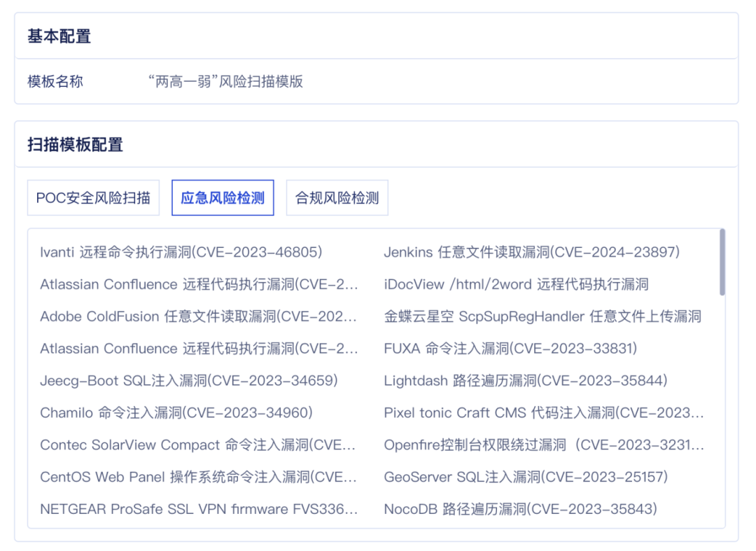The width and height of the screenshot is (756, 551).
Task: Select Ivanti 远程命令执行漏洞 CVE-2023-46805 entry
Action: pyautogui.click(x=181, y=252)
